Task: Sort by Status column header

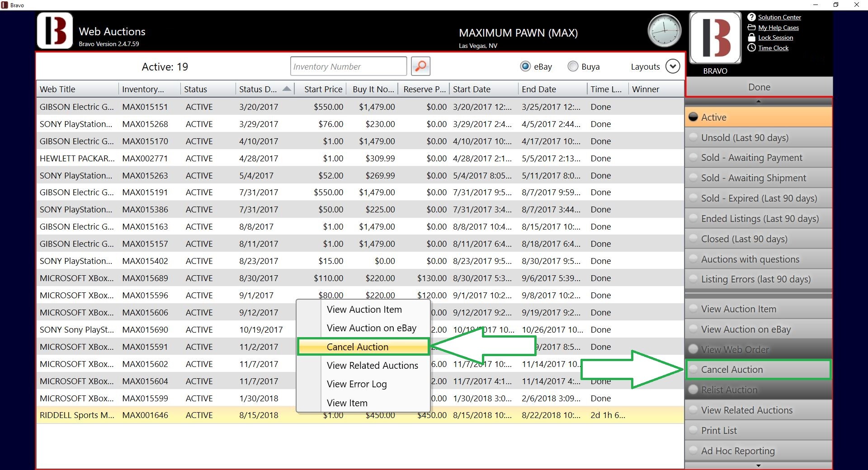Action: click(208, 89)
